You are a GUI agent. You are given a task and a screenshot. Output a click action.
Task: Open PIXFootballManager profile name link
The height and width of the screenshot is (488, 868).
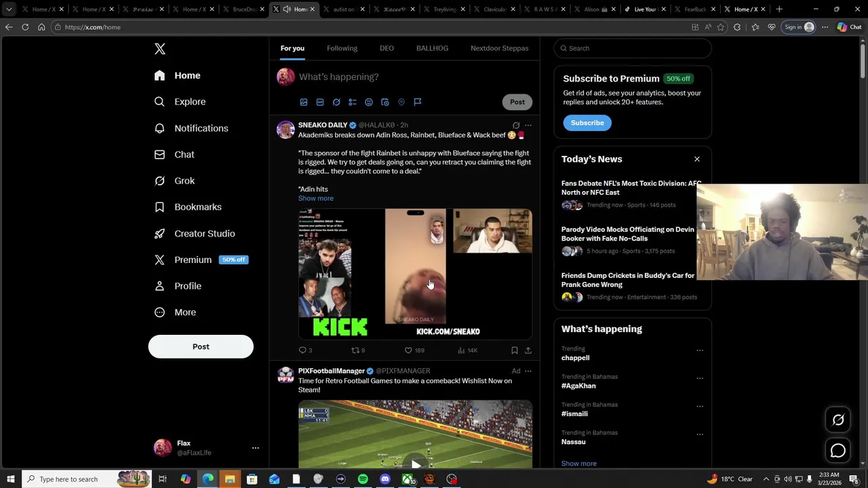point(332,371)
